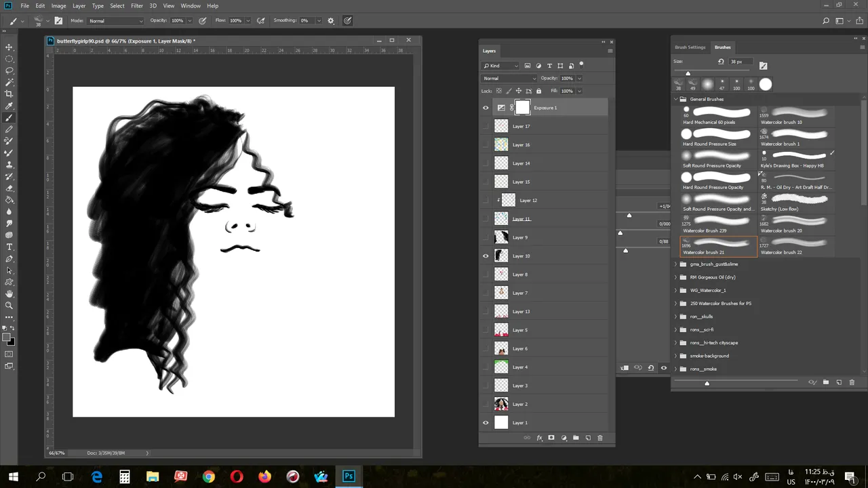Screen dimensions: 868x488
Task: Select the Hand tool
Action: (9, 293)
